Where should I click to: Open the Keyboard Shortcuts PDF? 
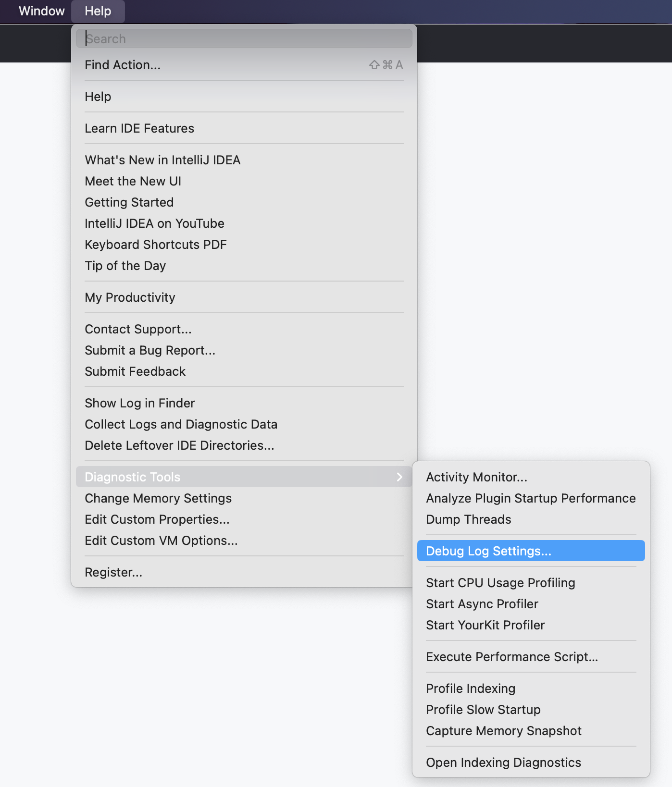coord(155,244)
